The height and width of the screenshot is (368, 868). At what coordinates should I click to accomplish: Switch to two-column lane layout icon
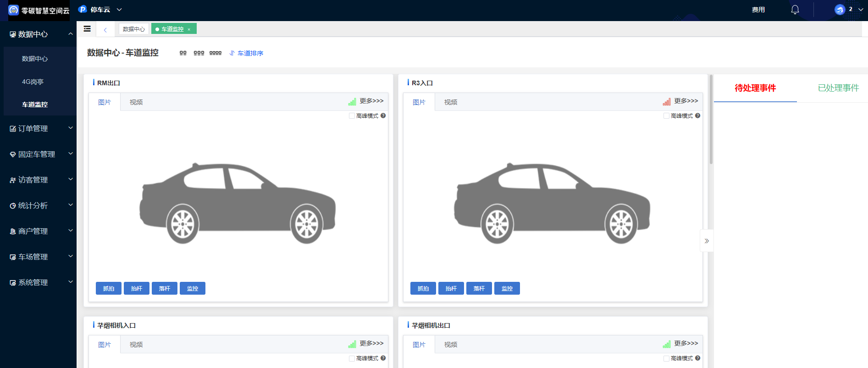click(x=183, y=53)
